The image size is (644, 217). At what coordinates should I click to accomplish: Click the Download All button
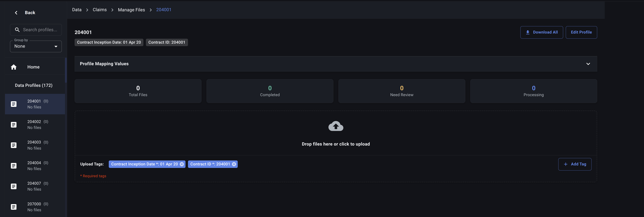(541, 32)
